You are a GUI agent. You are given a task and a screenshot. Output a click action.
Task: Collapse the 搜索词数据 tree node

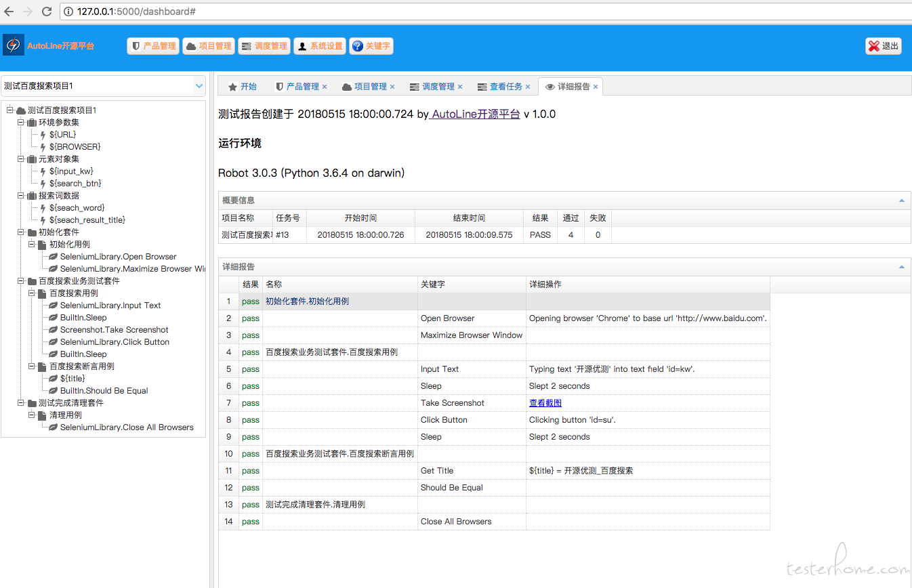[x=20, y=196]
